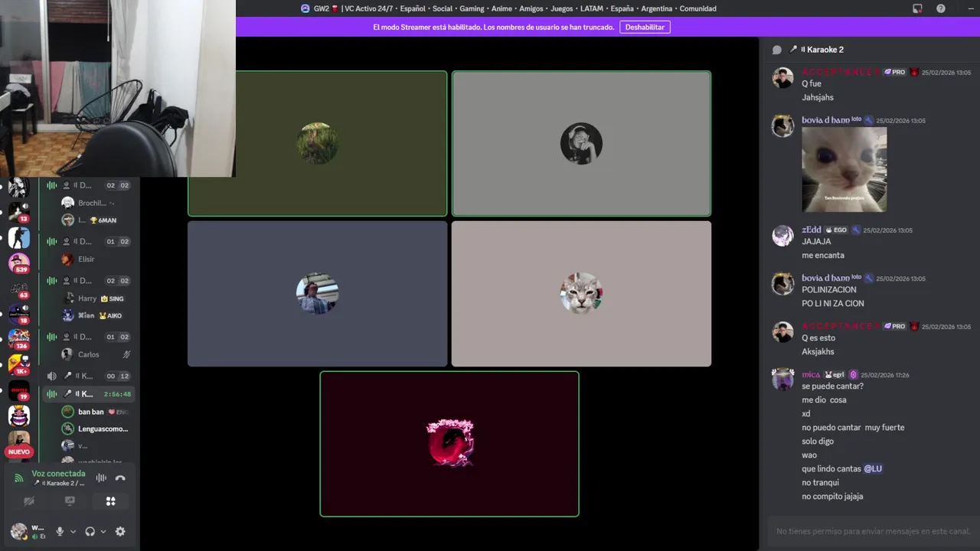Click username mica in chat
The image size is (980, 551).
pyautogui.click(x=811, y=374)
